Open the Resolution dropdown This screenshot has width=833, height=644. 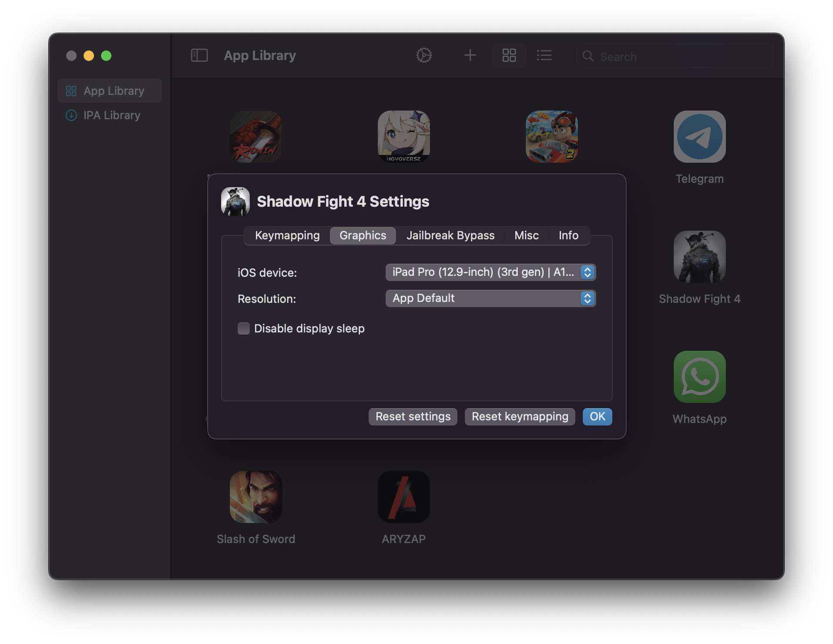pos(490,299)
